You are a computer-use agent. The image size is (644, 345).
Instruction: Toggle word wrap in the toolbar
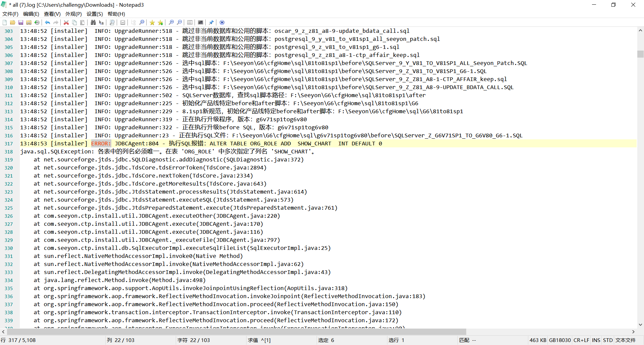point(123,22)
